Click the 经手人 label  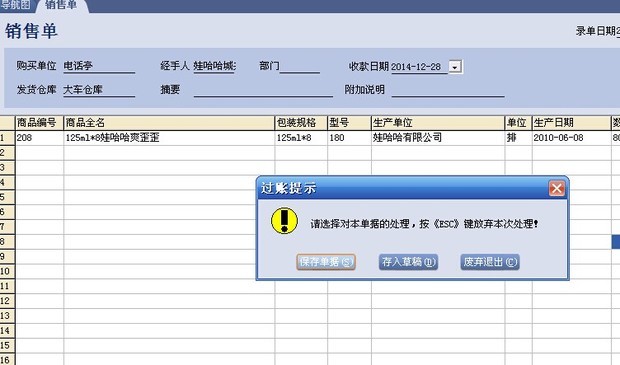pyautogui.click(x=175, y=66)
